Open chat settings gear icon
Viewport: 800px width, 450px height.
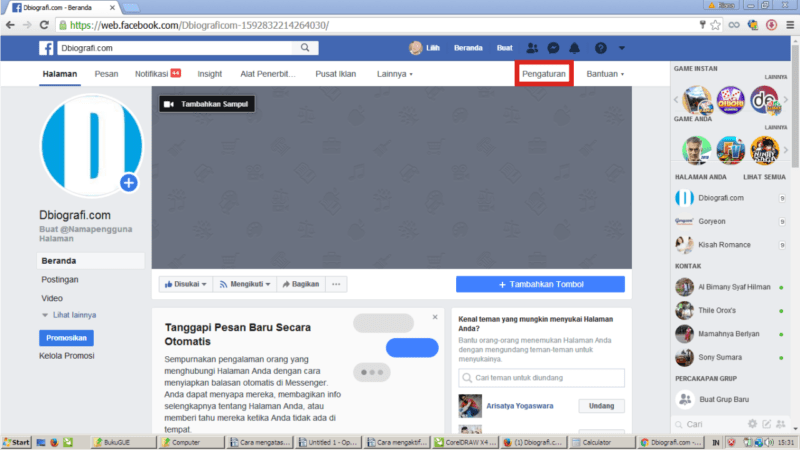pyautogui.click(x=752, y=424)
